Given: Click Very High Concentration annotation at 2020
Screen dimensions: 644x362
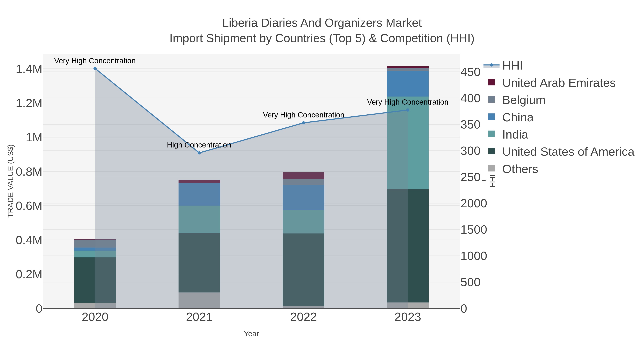Looking at the screenshot, I should 95,61.
